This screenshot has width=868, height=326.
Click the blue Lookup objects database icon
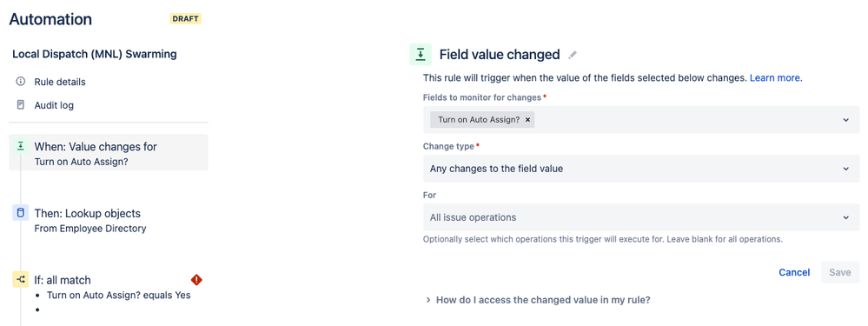click(21, 213)
